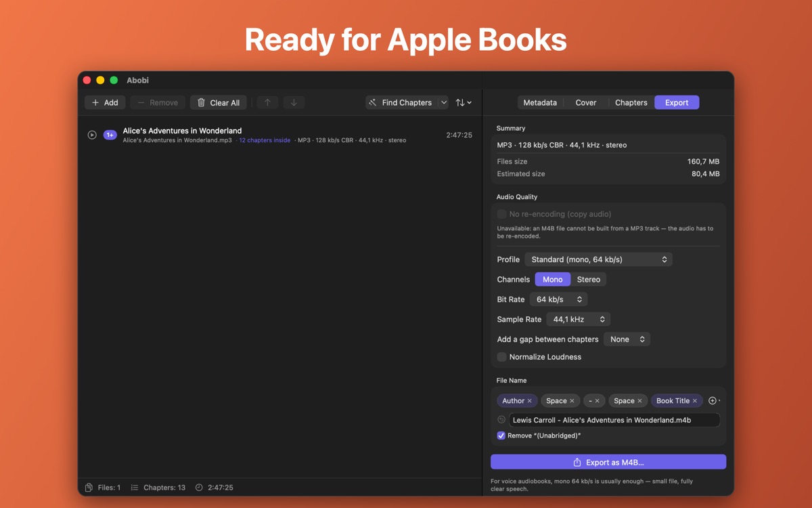Close the Abobi window

click(x=87, y=80)
